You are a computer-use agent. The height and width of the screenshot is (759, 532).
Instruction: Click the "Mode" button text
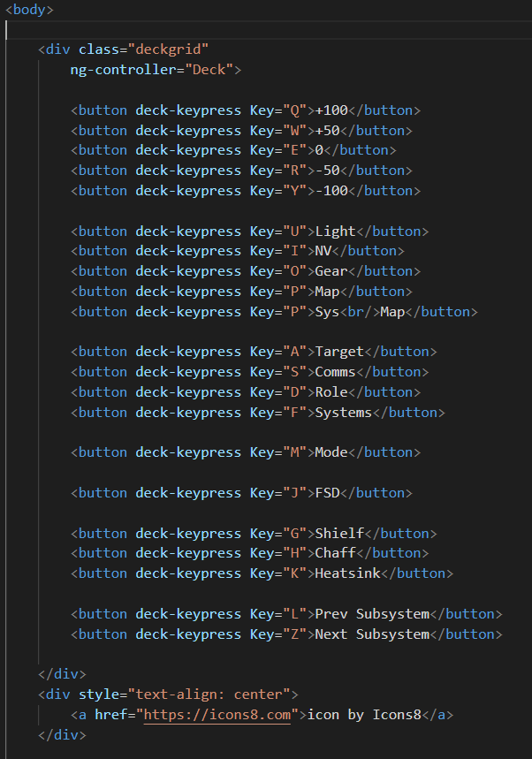(331, 452)
